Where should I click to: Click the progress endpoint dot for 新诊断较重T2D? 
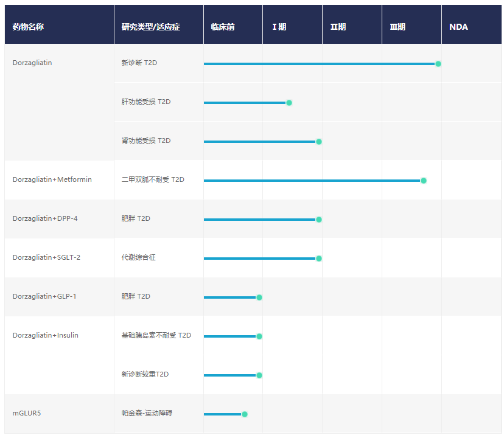click(259, 375)
